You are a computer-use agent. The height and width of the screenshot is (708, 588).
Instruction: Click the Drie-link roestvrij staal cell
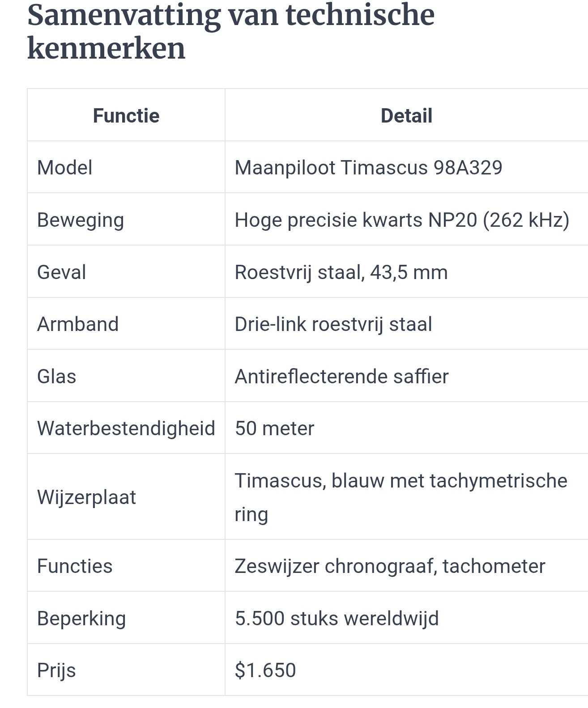[x=406, y=324]
